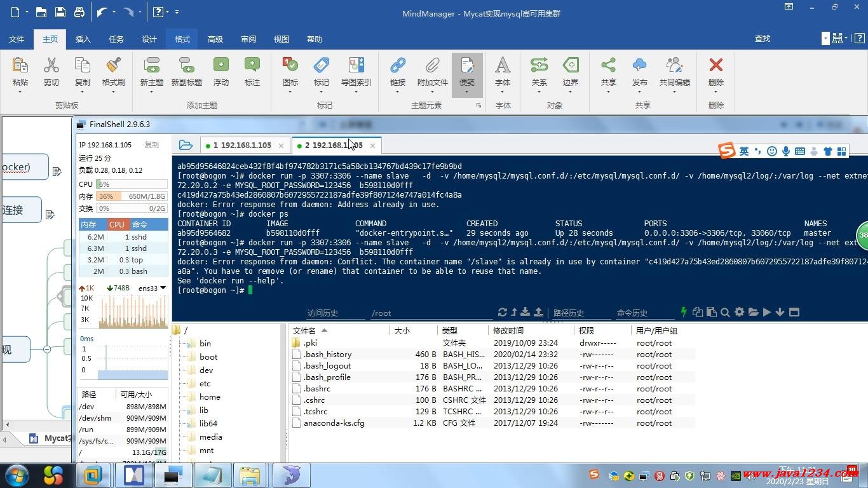Open the topic icons (图标) gallery
The width and height of the screenshot is (868, 488).
pos(290,65)
